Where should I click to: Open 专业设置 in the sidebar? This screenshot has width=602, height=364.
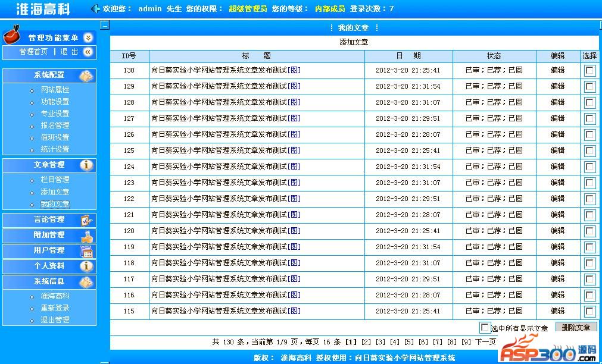pyautogui.click(x=55, y=114)
